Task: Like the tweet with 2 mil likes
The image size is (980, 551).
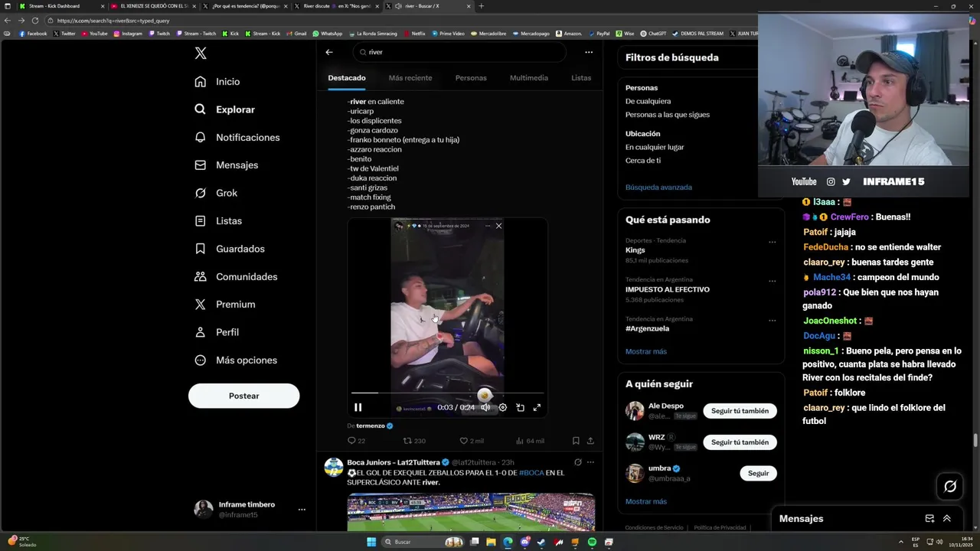Action: click(x=472, y=441)
